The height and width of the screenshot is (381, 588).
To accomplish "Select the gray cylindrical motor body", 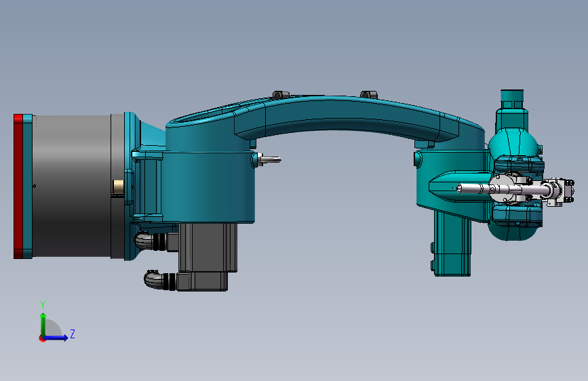I will pos(71,186).
